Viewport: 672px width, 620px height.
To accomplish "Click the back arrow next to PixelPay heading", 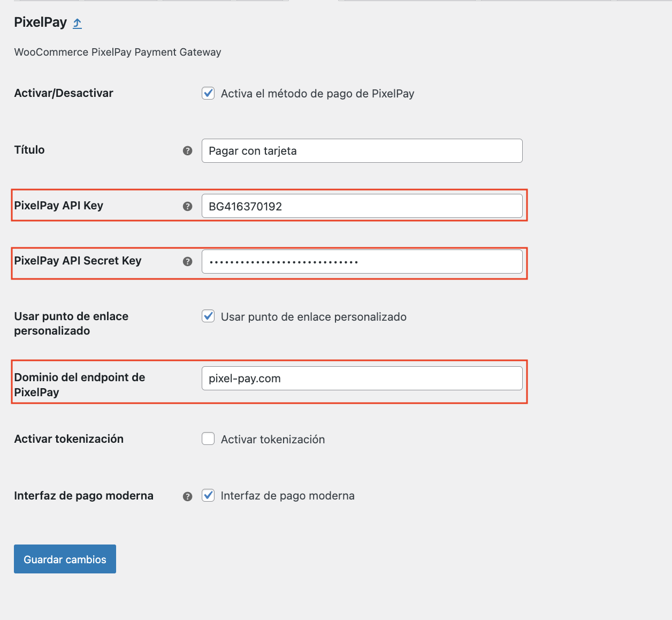I will coord(78,23).
